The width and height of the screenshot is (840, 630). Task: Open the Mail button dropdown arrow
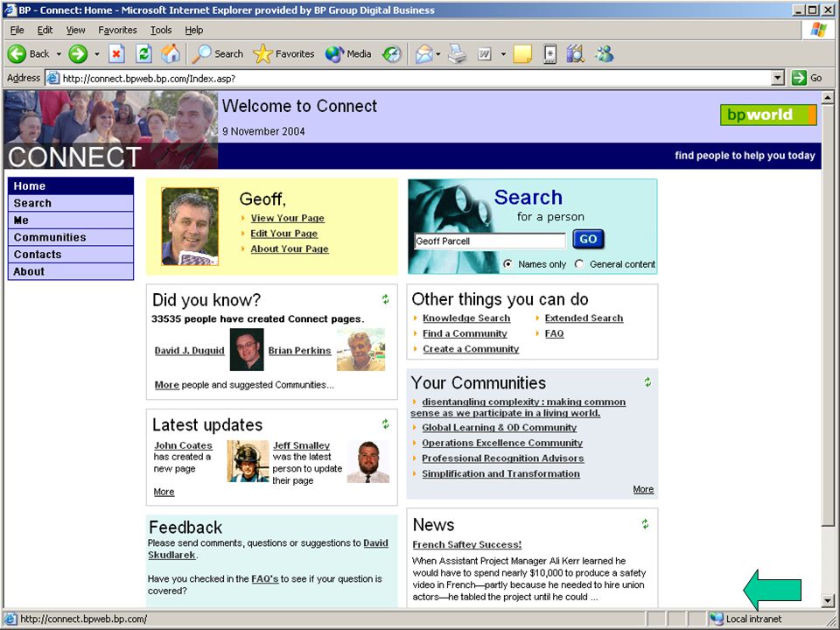(x=437, y=54)
